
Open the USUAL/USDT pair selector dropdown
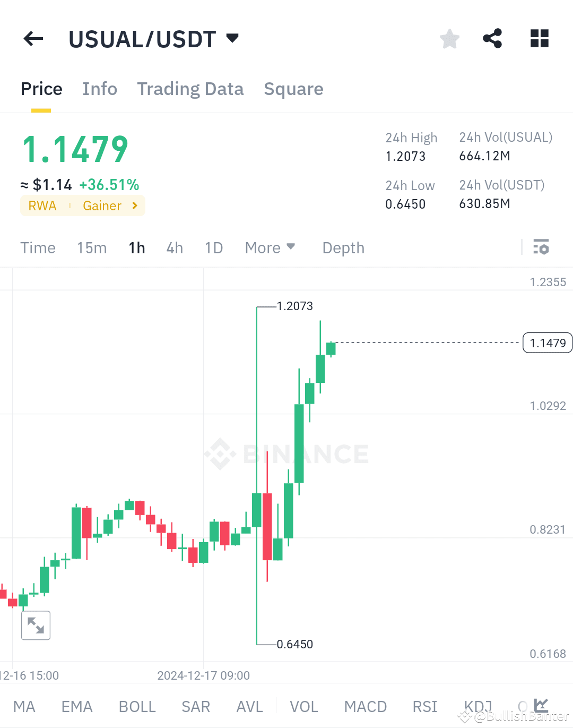154,38
